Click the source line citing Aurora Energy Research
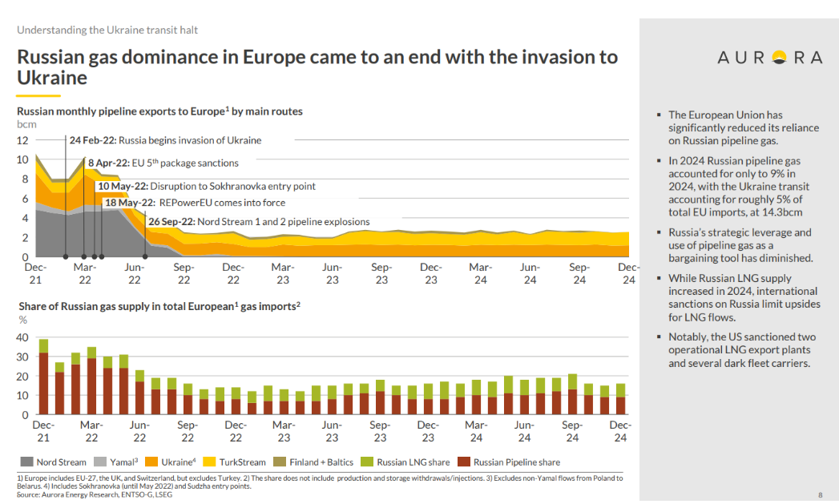This screenshot has height=504, width=839. [95, 494]
